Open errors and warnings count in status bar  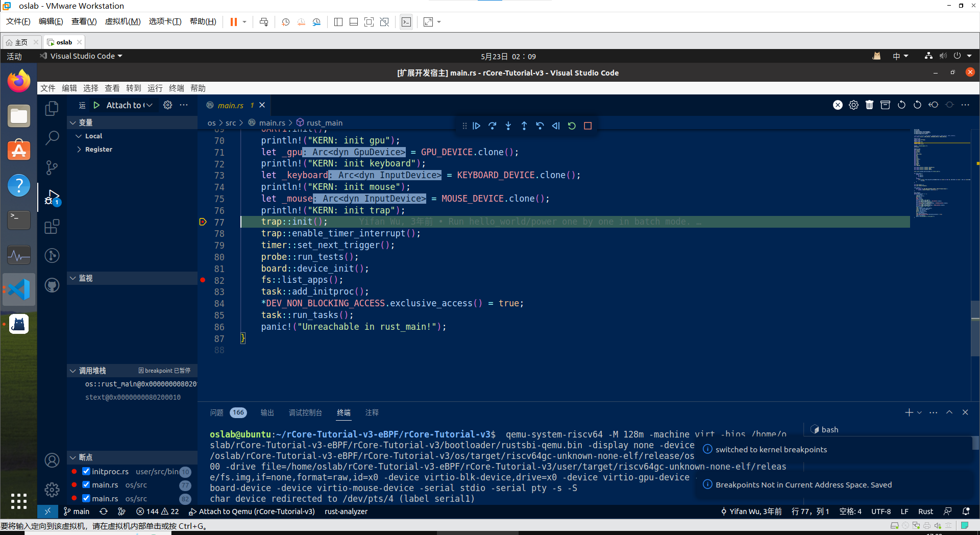(x=158, y=512)
